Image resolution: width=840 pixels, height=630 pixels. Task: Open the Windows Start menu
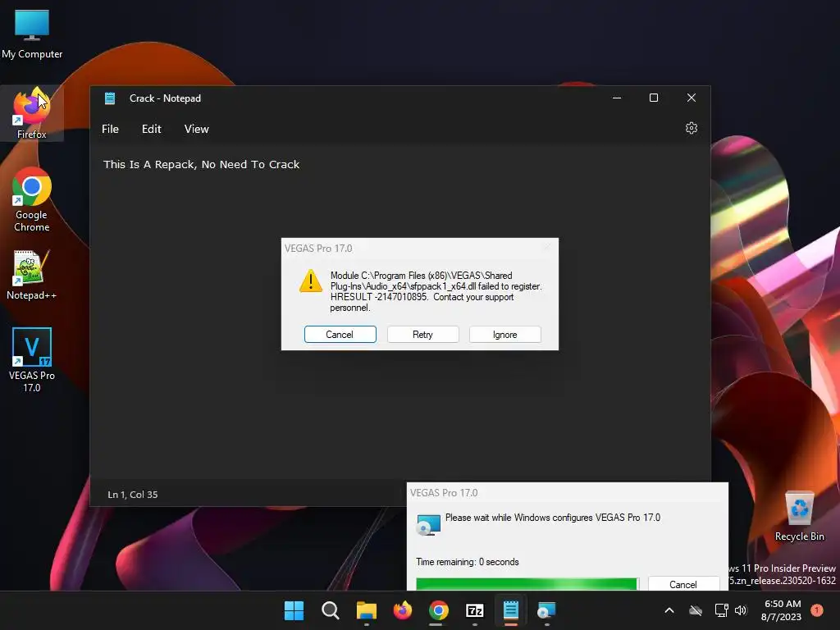[294, 610]
